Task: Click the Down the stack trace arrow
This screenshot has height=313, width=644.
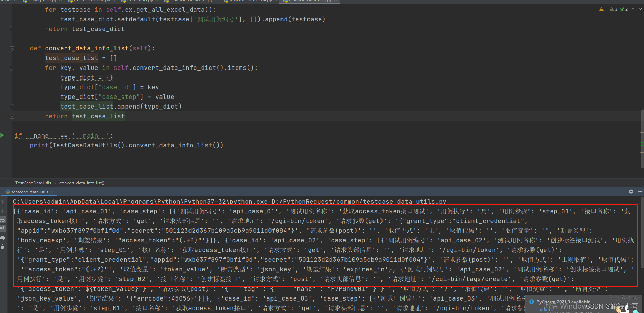Action: pos(3,211)
